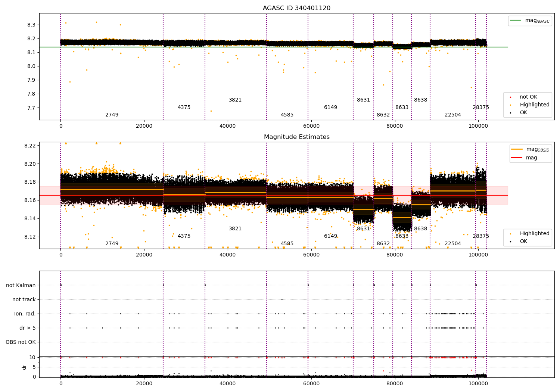Click the "dr > 5" y-axis label
The width and height of the screenshot is (560, 392).
(x=27, y=328)
